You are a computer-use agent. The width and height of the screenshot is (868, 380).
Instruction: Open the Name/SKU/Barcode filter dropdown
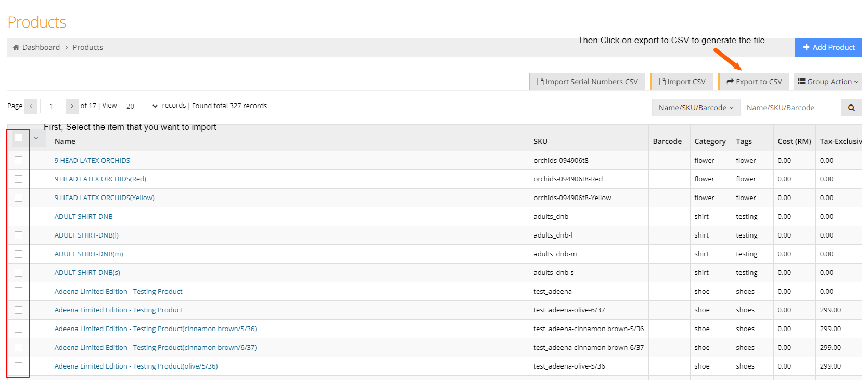pyautogui.click(x=696, y=108)
